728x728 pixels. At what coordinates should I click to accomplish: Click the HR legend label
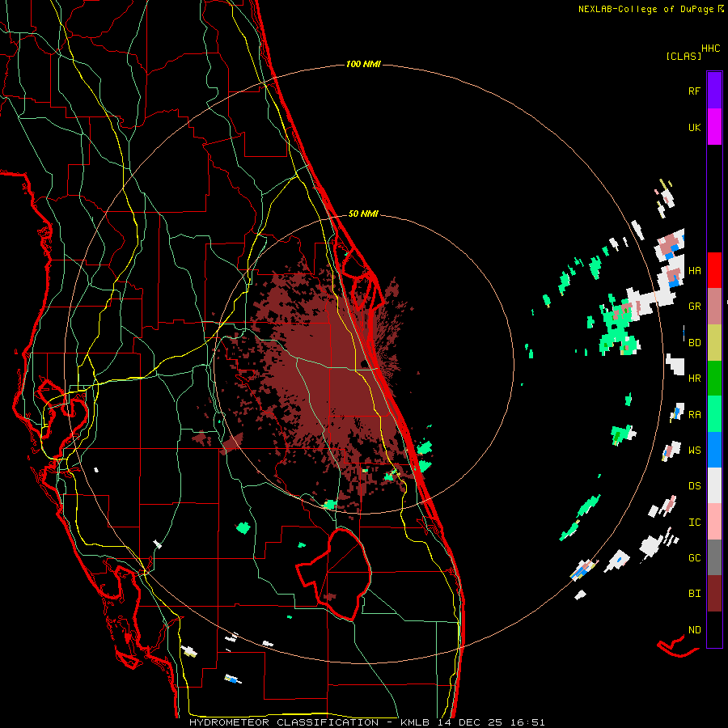[x=694, y=379]
